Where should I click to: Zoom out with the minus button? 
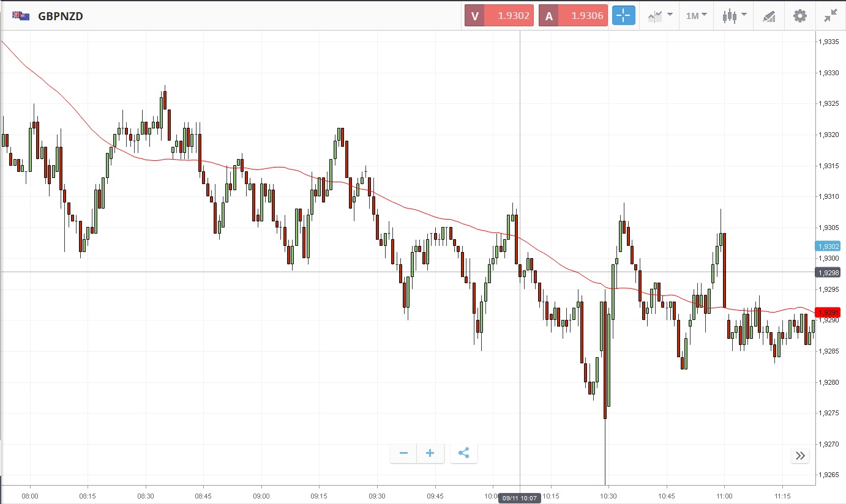click(x=403, y=453)
